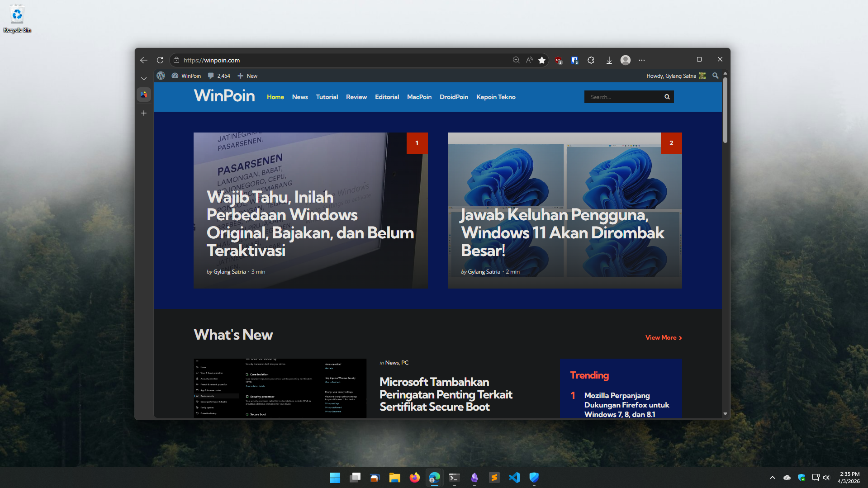Select the Review navigation item
The image size is (868, 488).
coord(356,97)
